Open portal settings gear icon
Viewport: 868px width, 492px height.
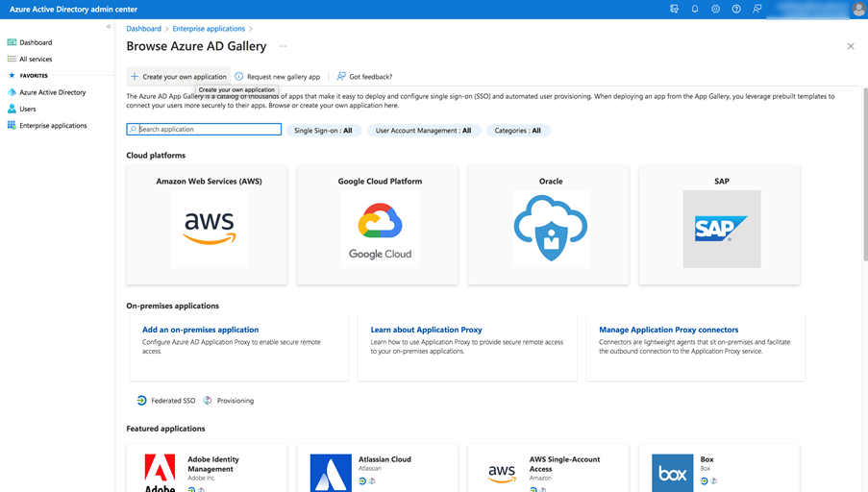click(x=716, y=9)
